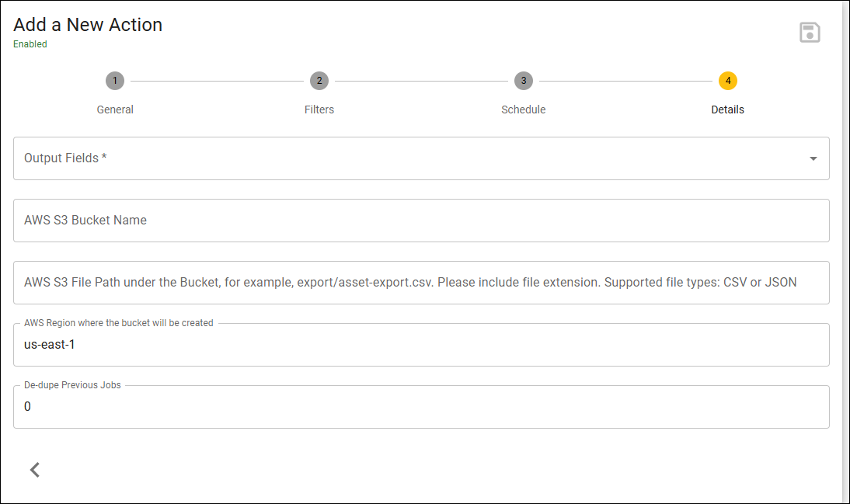This screenshot has width=850, height=504.
Task: Select the highlighted step 4 circle
Action: [x=728, y=81]
